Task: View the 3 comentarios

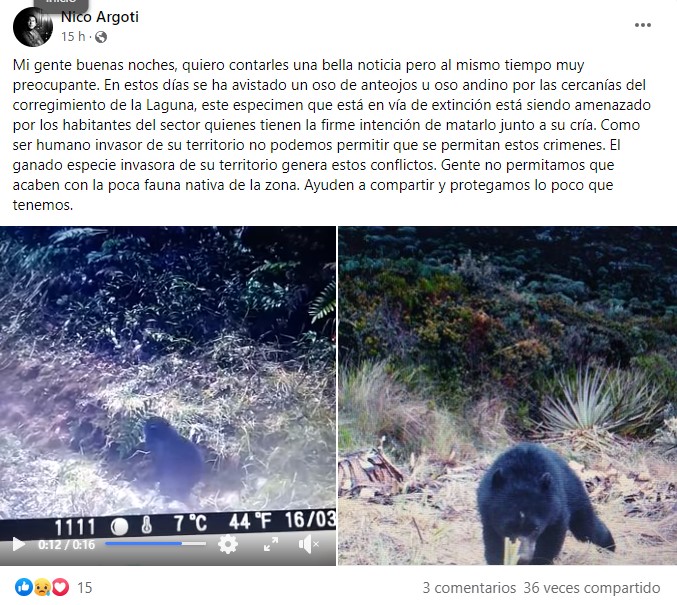Action: point(469,588)
